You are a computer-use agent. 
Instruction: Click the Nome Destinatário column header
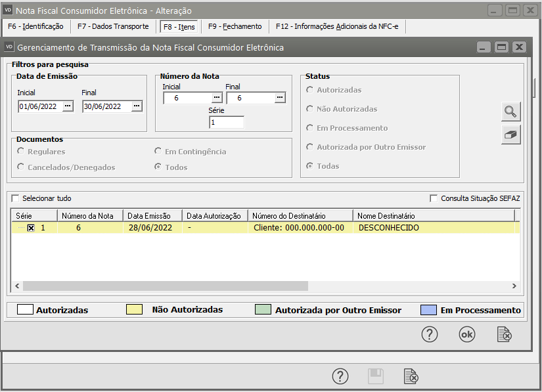[386, 216]
